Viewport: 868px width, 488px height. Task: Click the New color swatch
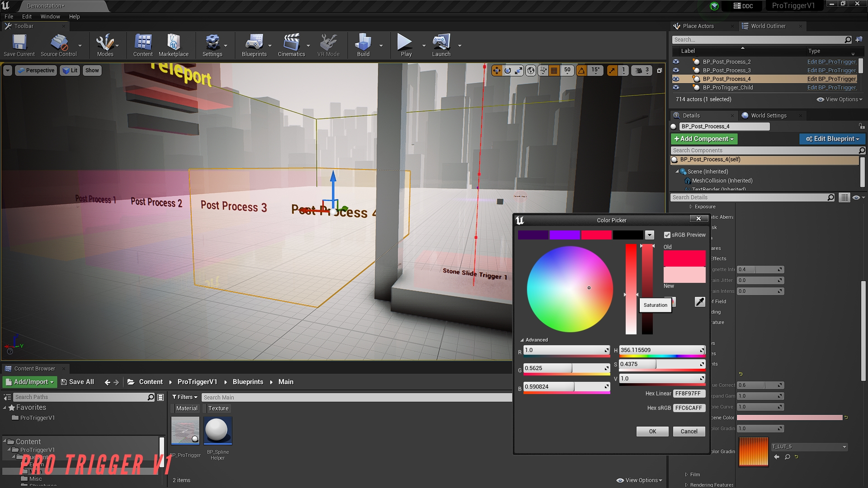point(684,276)
